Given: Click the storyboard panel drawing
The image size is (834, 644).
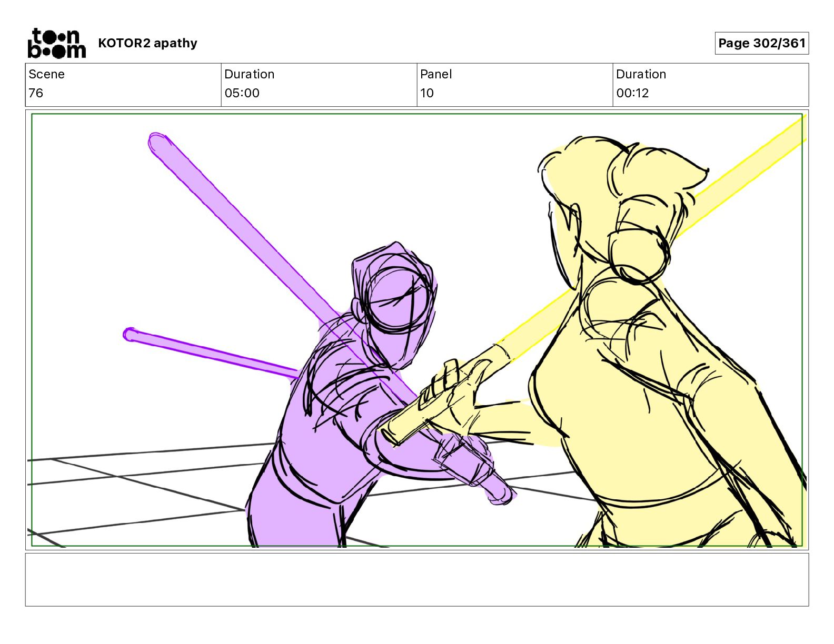Looking at the screenshot, I should click(x=417, y=330).
